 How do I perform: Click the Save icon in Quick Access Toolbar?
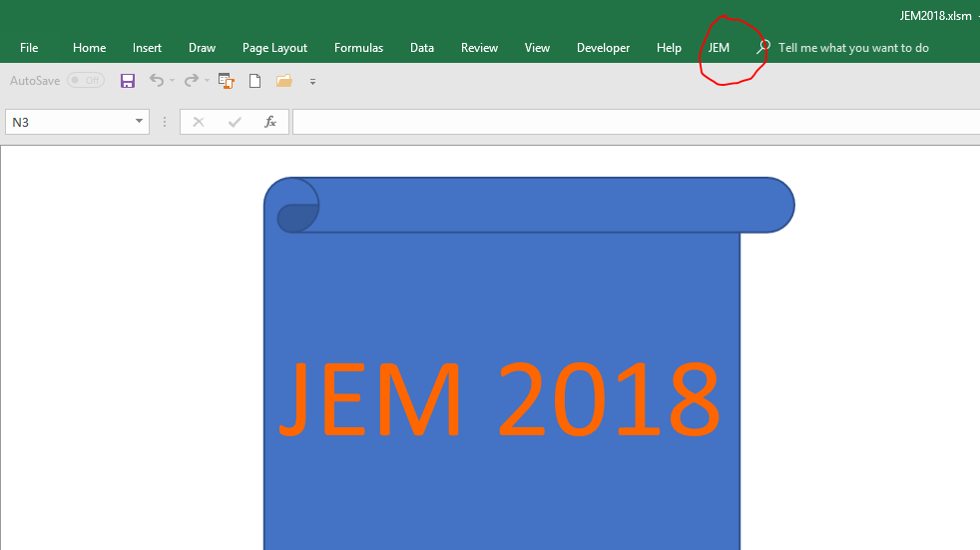(x=128, y=81)
